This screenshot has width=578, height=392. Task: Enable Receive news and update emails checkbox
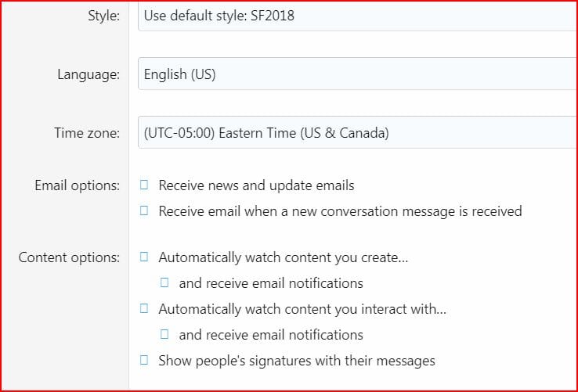click(x=144, y=185)
